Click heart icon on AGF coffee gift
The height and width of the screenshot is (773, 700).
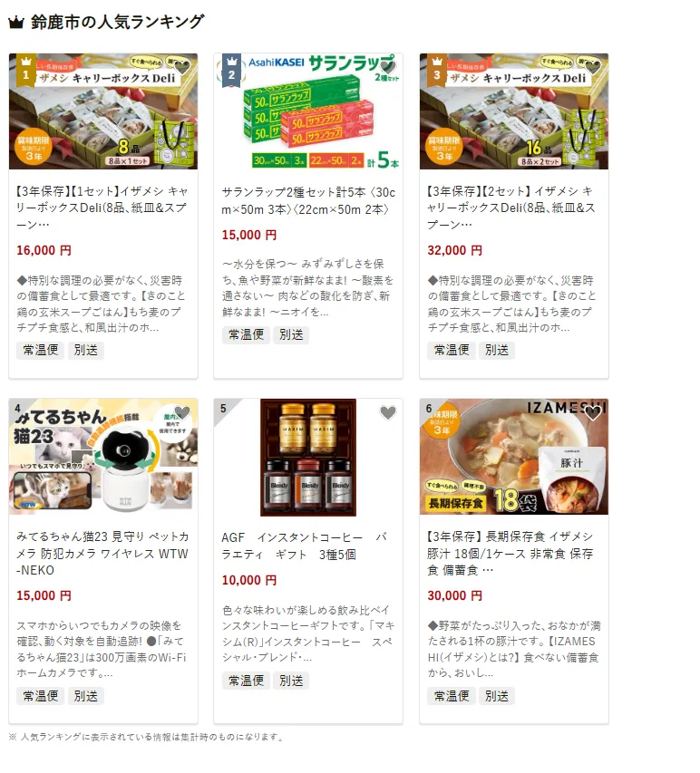[x=388, y=412]
